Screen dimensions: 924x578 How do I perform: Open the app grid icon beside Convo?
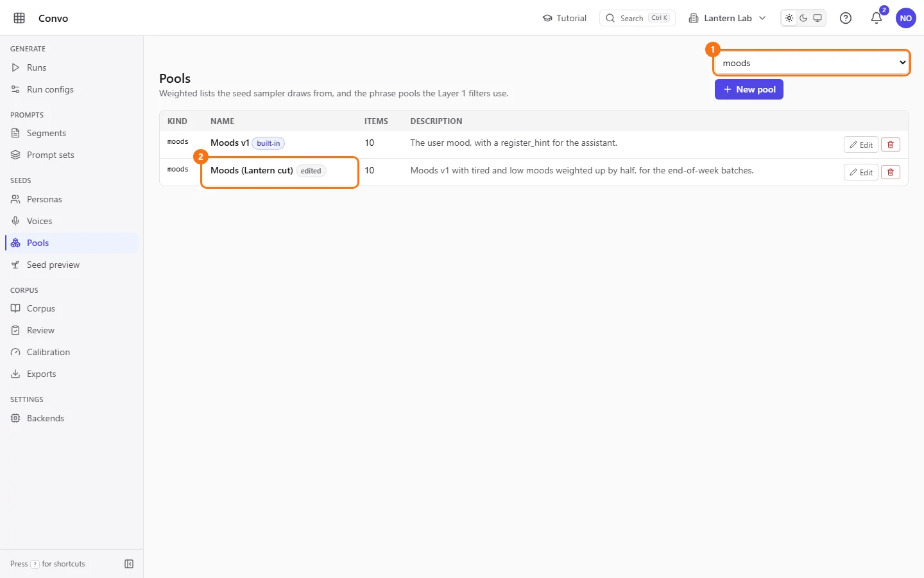[19, 18]
